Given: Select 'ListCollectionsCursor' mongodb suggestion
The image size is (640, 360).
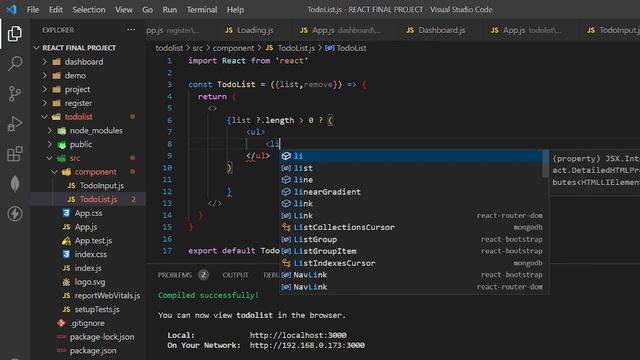Looking at the screenshot, I should coord(411,227).
